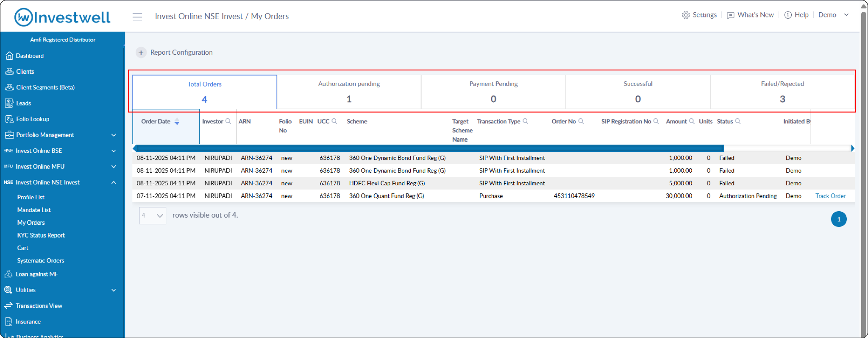This screenshot has width=868, height=338.
Task: Click the Folio Lookup icon
Action: [x=9, y=119]
